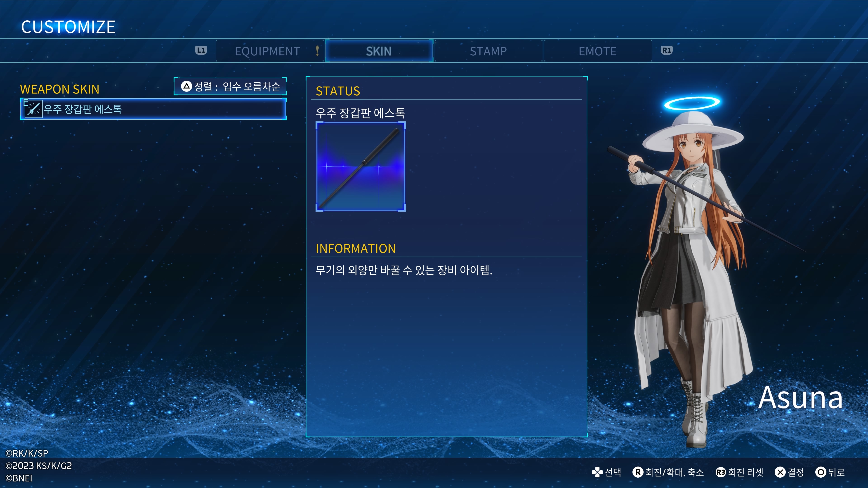Click the 뒤로 back label
868x488 pixels.
(837, 472)
